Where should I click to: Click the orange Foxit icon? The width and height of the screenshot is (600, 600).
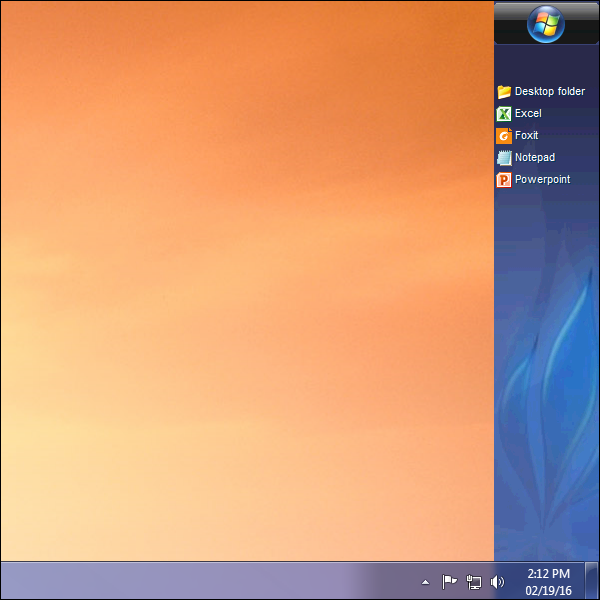click(x=504, y=136)
